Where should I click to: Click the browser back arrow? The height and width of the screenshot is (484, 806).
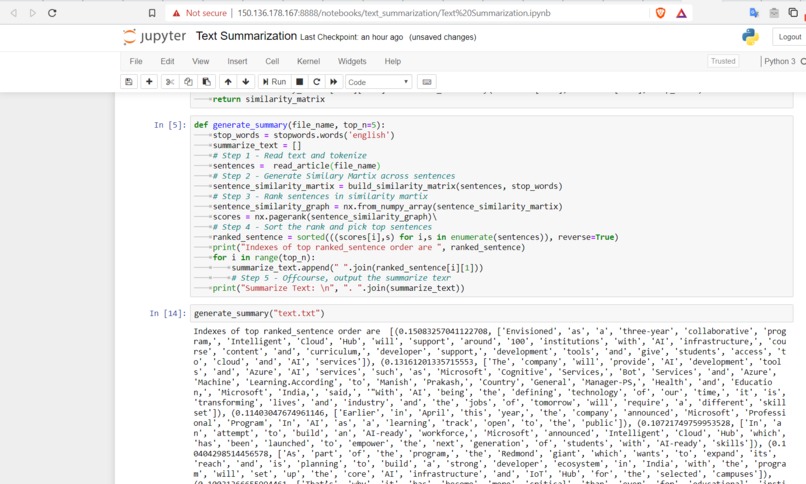pos(14,13)
